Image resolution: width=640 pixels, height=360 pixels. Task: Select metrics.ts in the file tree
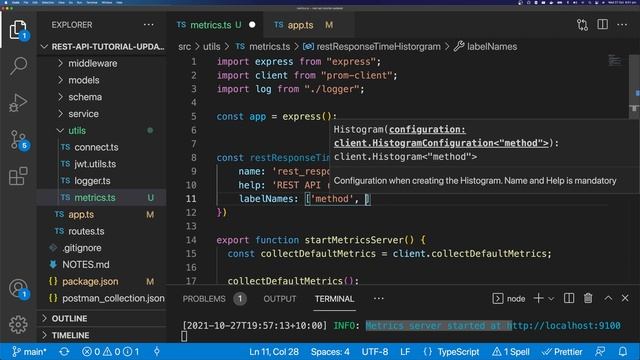95,198
